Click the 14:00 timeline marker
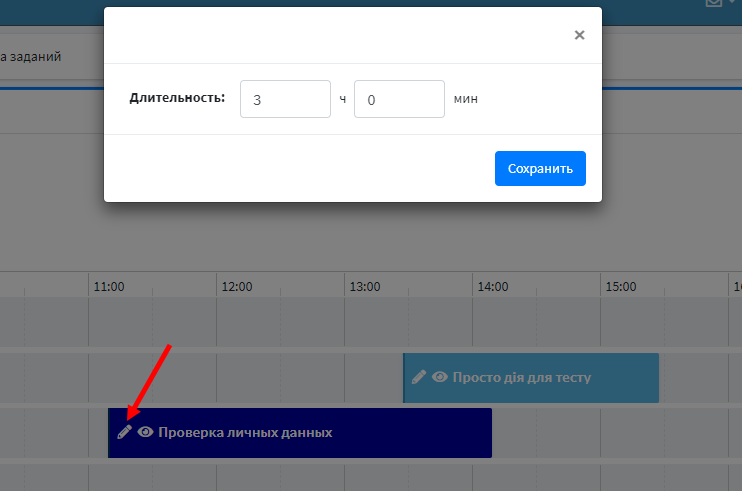Screen dimensions: 742x491 [492, 286]
